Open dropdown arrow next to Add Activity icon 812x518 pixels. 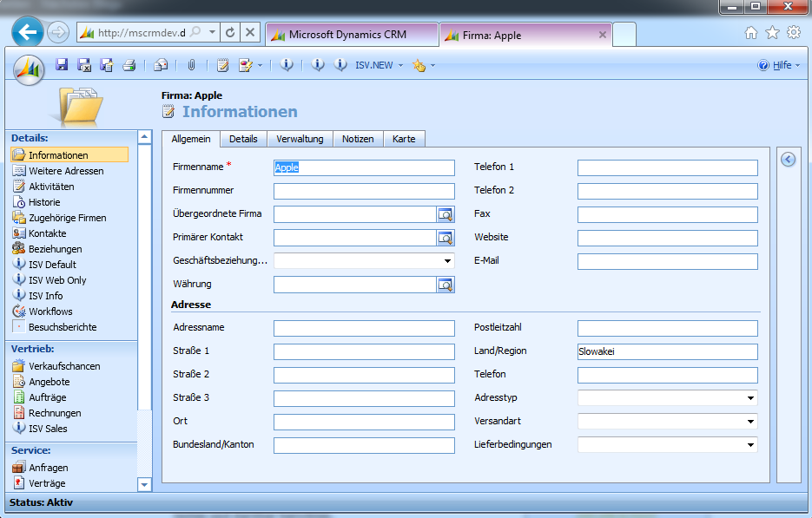(x=260, y=66)
